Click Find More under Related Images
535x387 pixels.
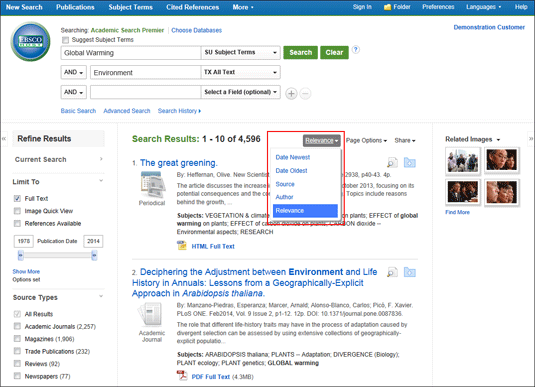point(457,212)
